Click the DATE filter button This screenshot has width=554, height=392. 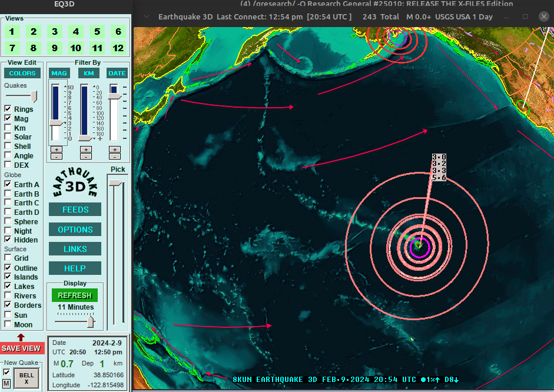[x=117, y=73]
